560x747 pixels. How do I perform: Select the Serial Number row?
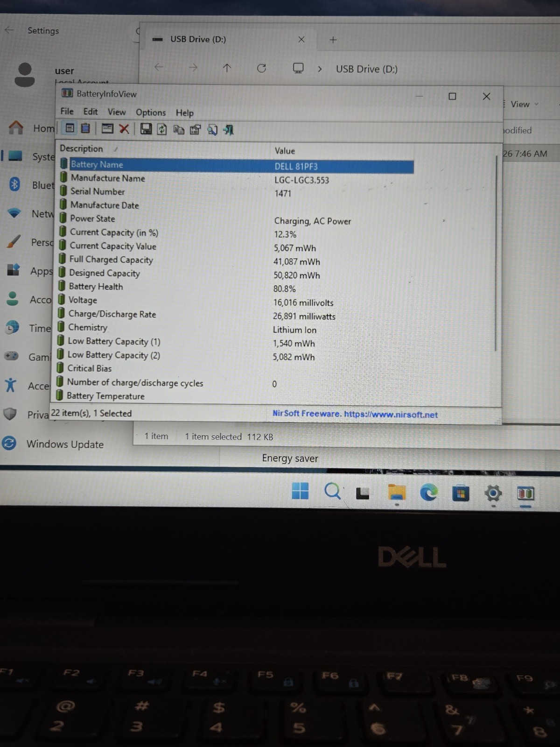[236, 192]
